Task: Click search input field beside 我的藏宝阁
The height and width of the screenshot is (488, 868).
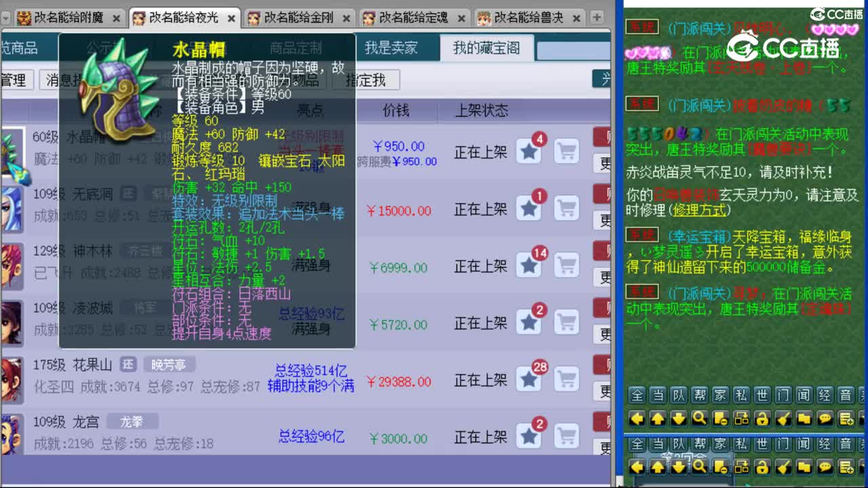Action: [x=573, y=50]
